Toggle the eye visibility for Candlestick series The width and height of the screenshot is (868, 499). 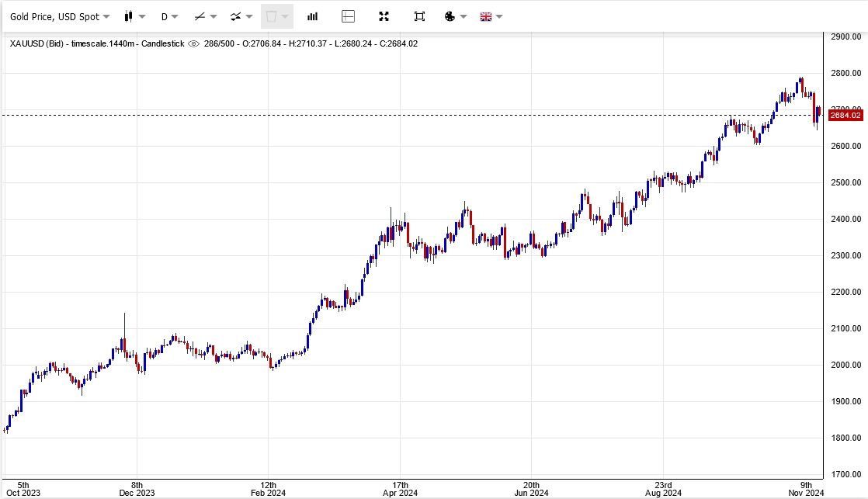click(193, 43)
